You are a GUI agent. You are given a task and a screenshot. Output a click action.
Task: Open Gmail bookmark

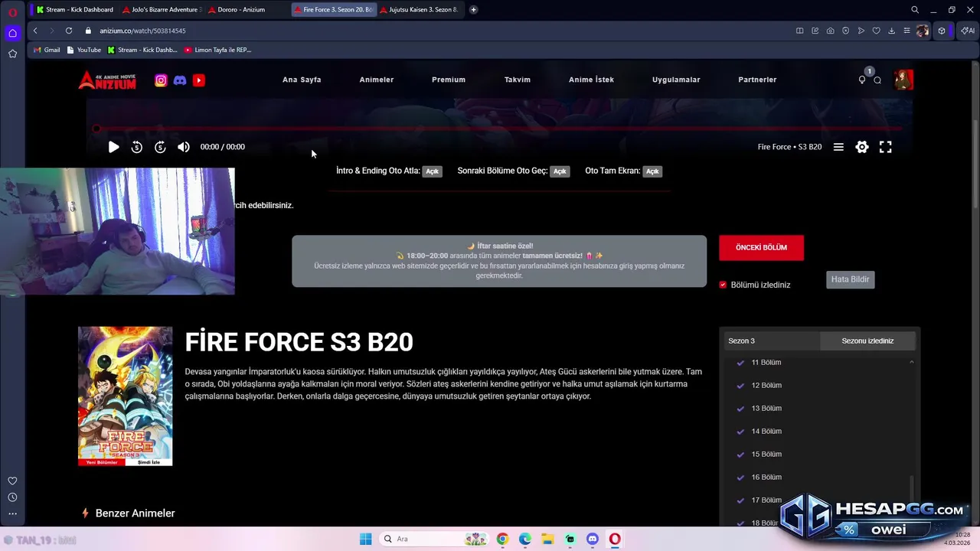pos(47,50)
